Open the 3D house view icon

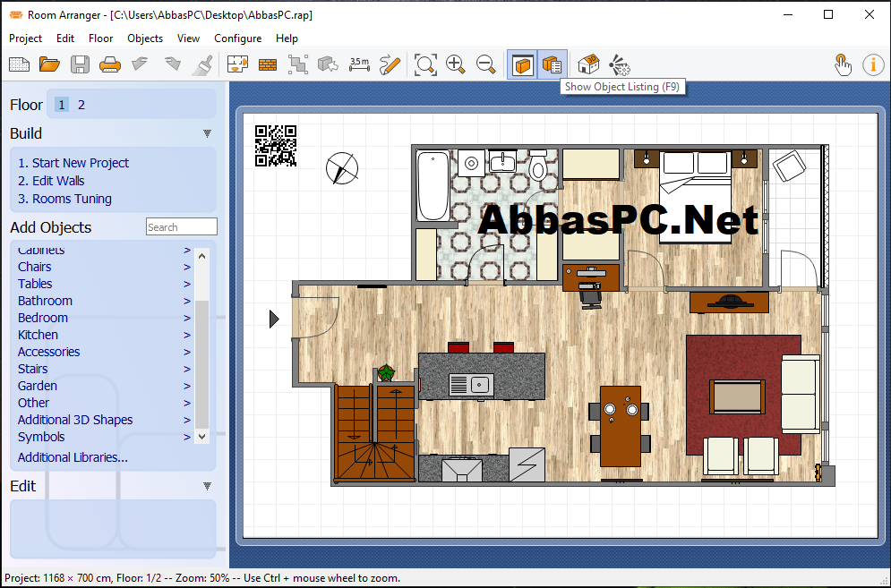588,64
